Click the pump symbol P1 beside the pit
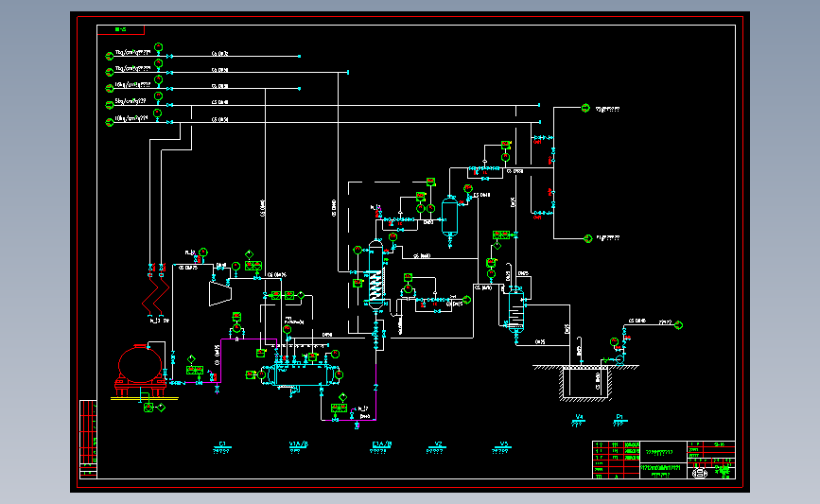The height and width of the screenshot is (504, 820). click(619, 359)
